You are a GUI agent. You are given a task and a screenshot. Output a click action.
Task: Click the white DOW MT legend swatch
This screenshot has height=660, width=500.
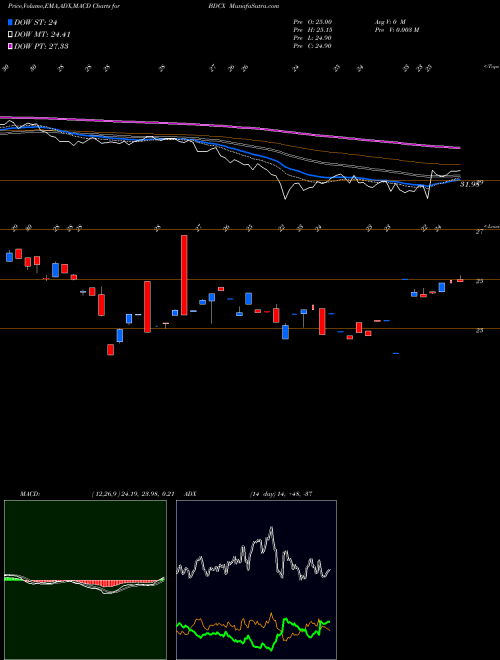(10, 35)
